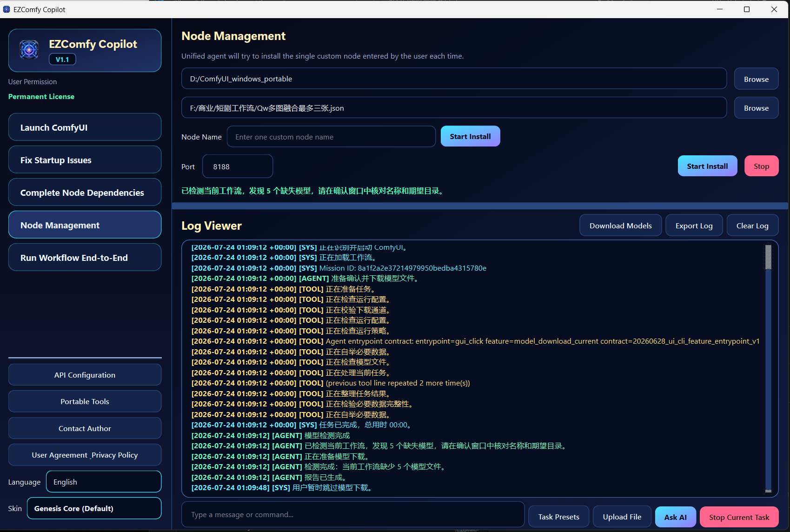
Task: Click the Ask AI button
Action: 675,517
